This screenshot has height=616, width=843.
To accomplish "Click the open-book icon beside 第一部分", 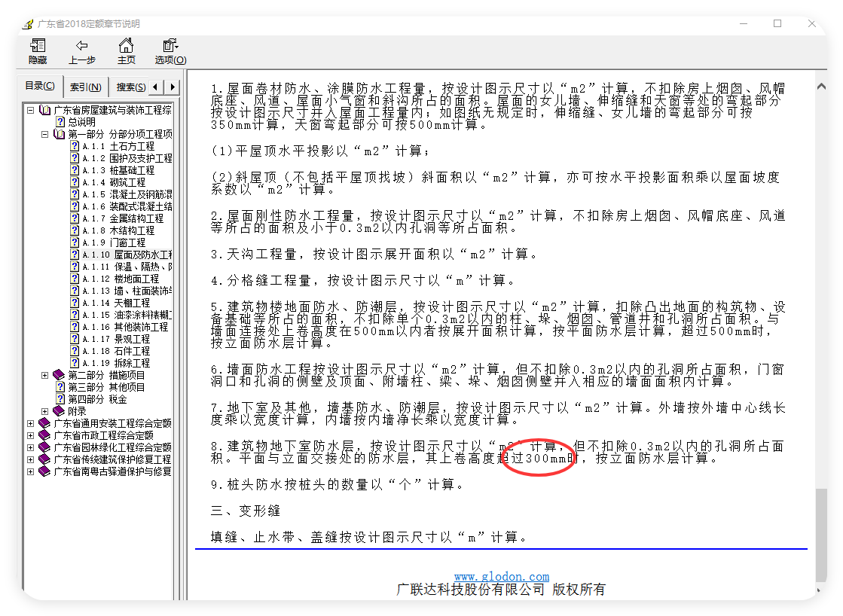I will tap(60, 134).
